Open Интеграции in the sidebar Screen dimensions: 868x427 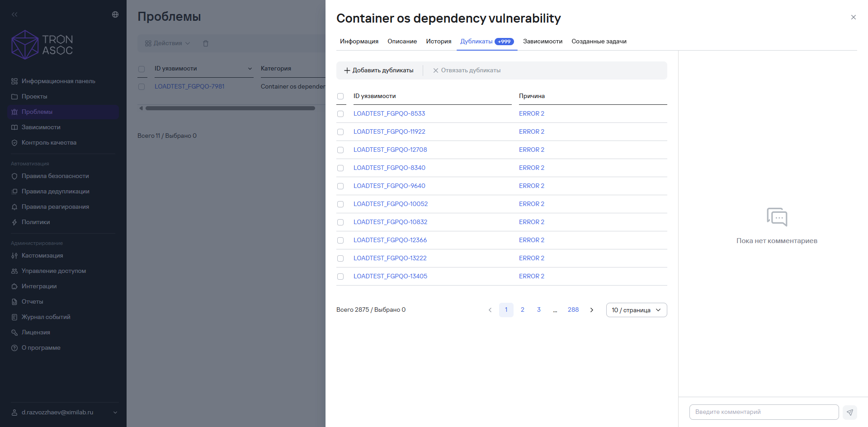coord(39,286)
